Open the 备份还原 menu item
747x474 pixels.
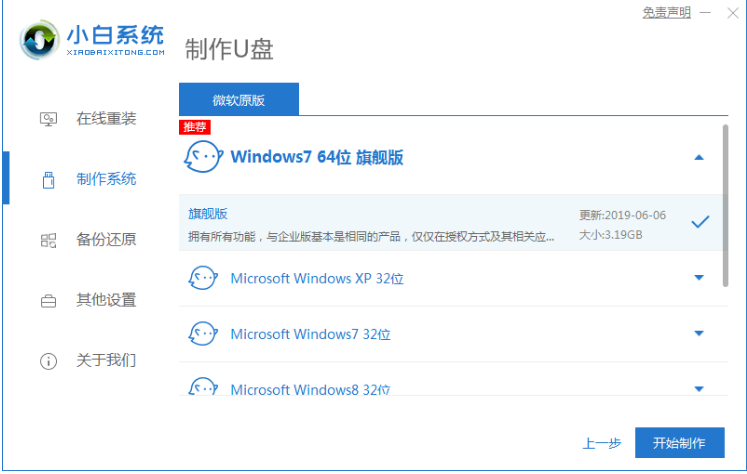tap(106, 240)
